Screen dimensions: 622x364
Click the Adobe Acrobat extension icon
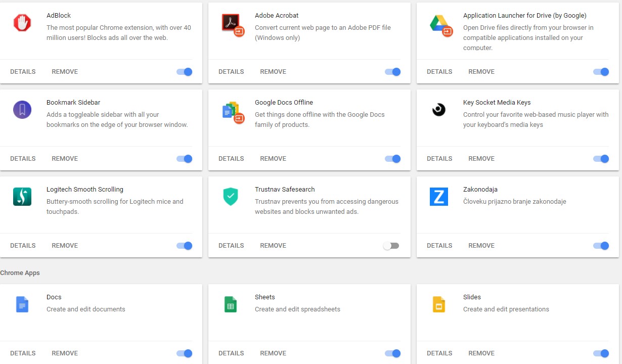coord(233,24)
